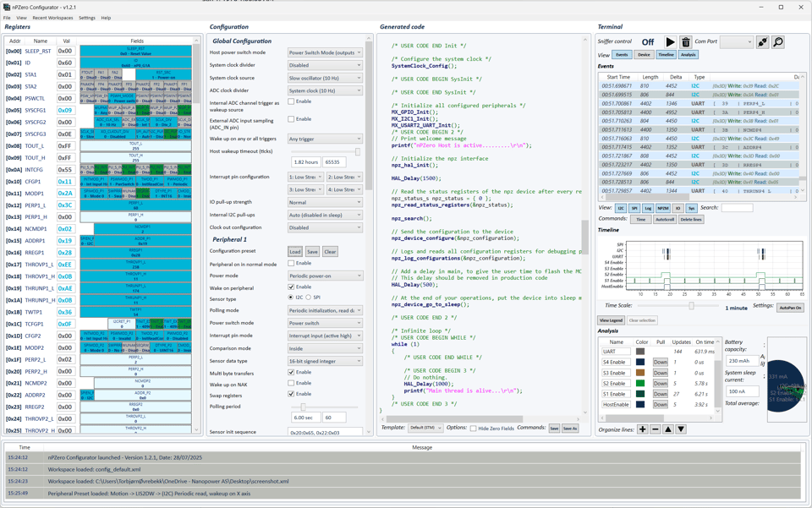Move analysis line up with the triangle icon
812x508 pixels.
[668, 429]
